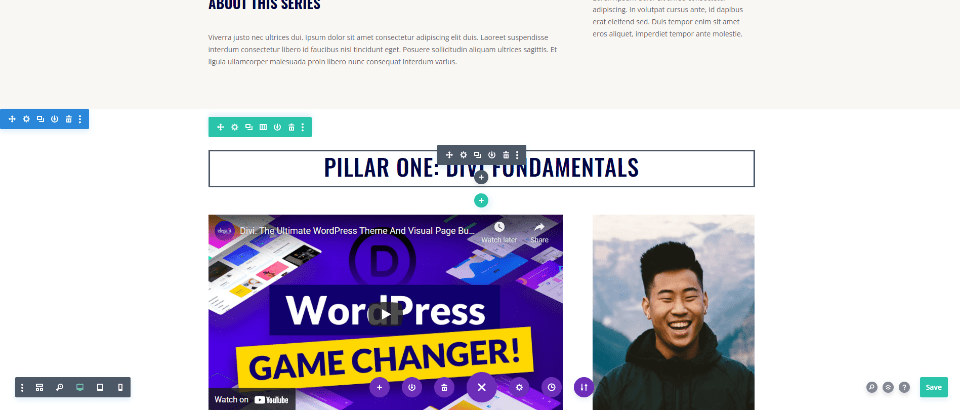960x410 pixels.
Task: Switch to tablet view in bottom toolbar
Action: click(100, 387)
